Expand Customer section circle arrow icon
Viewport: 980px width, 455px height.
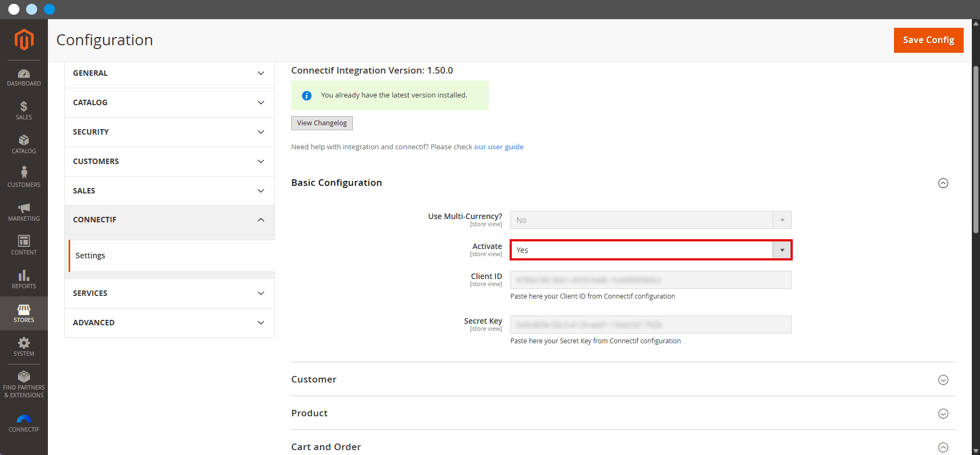(x=943, y=380)
